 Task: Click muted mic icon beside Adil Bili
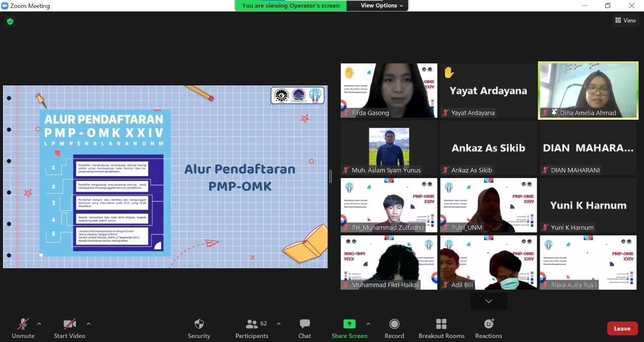445,285
